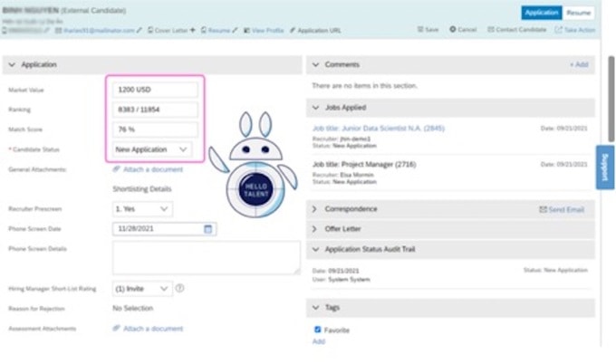Click the Cancel button
The width and height of the screenshot is (616, 364).
tap(463, 30)
